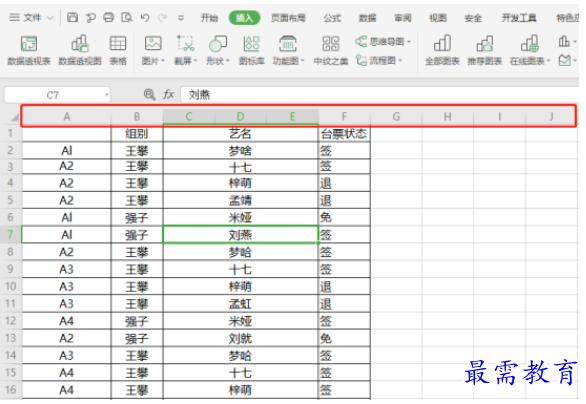Select the 插入 ribbon tab
The height and width of the screenshot is (404, 586).
pos(244,18)
